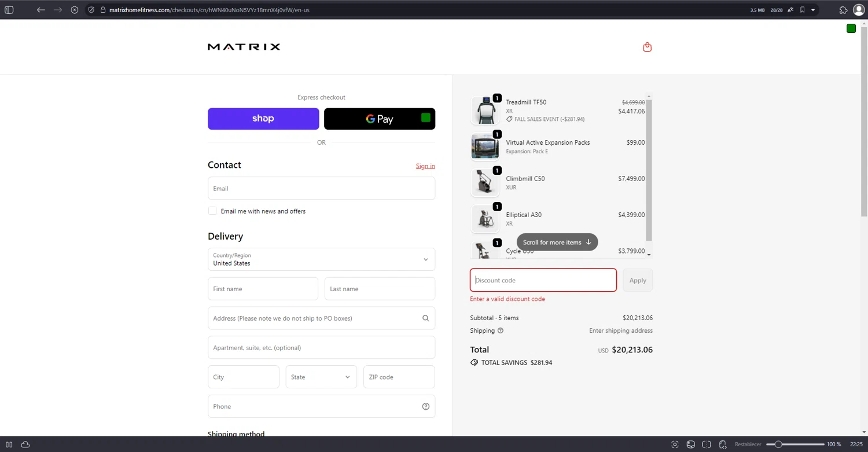This screenshot has height=452, width=868.
Task: Click the Phone input field
Action: (321, 406)
